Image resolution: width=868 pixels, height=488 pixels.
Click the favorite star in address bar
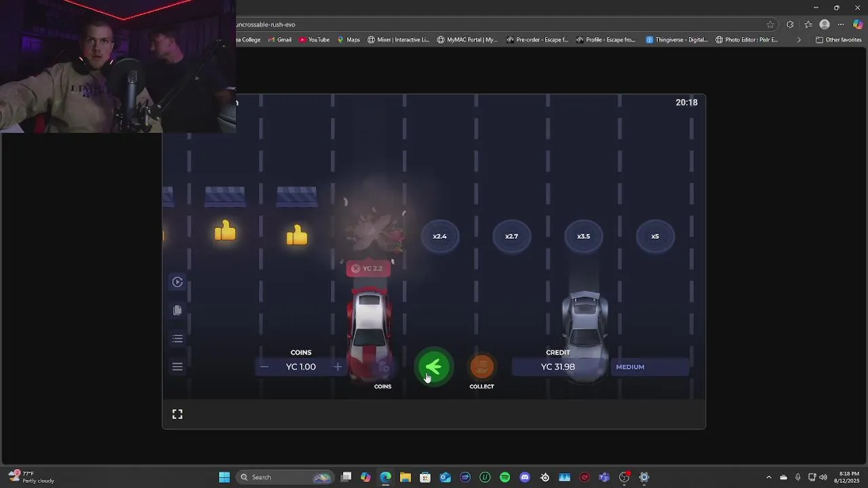pyautogui.click(x=770, y=24)
